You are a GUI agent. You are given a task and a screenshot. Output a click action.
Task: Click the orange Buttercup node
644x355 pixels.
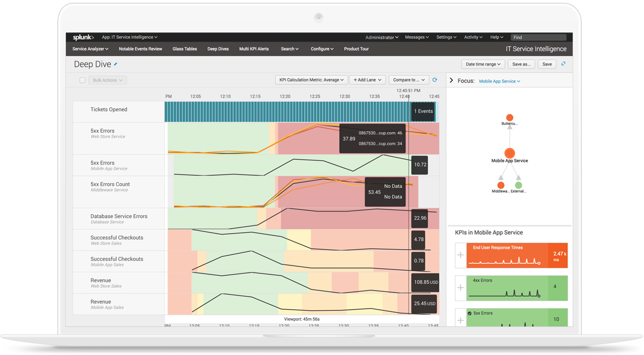coord(509,117)
